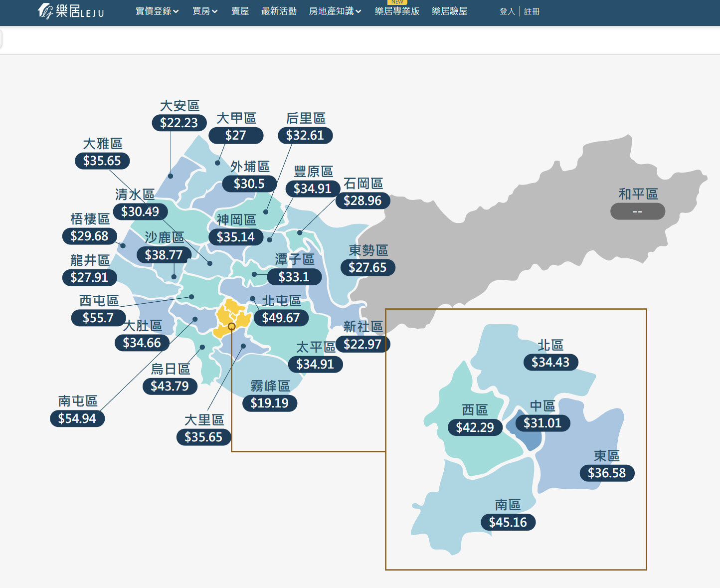Select the 西屯區 $55.7 price label

98,318
